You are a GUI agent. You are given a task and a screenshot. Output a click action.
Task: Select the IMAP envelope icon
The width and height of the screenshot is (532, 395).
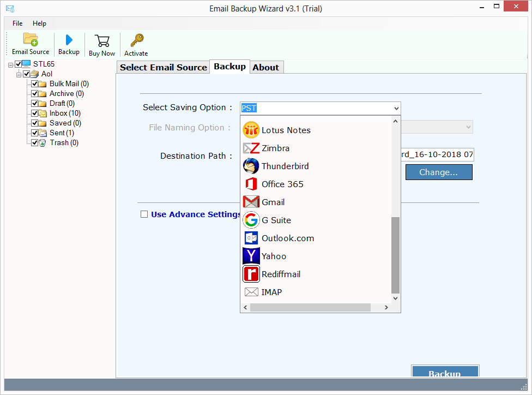(251, 292)
